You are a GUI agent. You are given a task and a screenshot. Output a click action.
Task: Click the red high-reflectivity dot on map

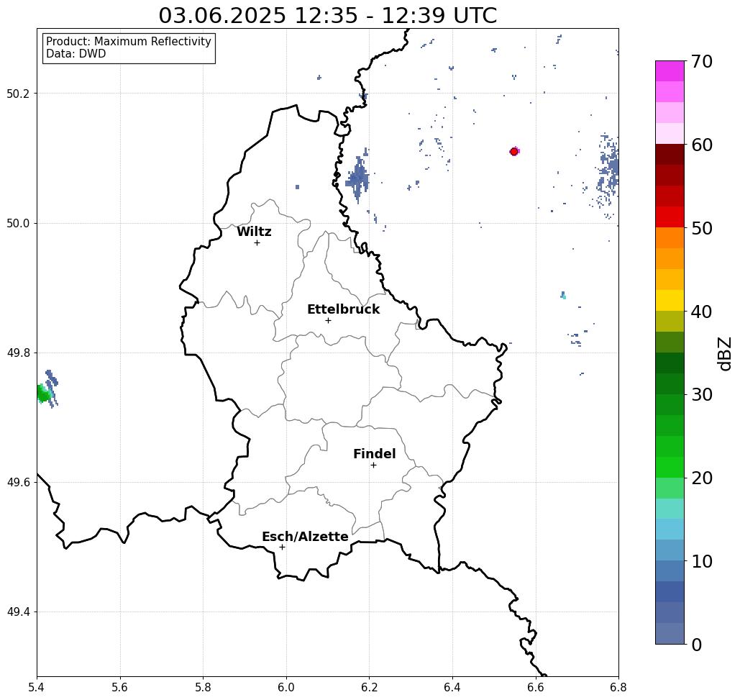tap(514, 152)
